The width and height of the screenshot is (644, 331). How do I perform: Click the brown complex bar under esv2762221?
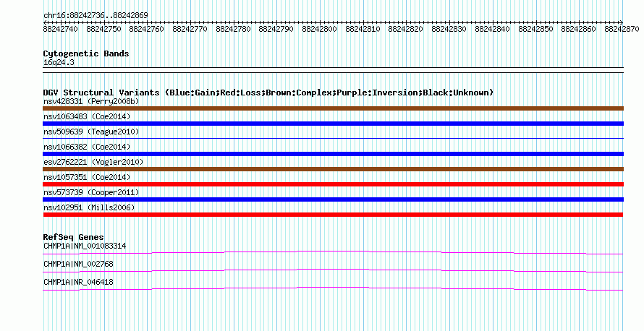333,169
